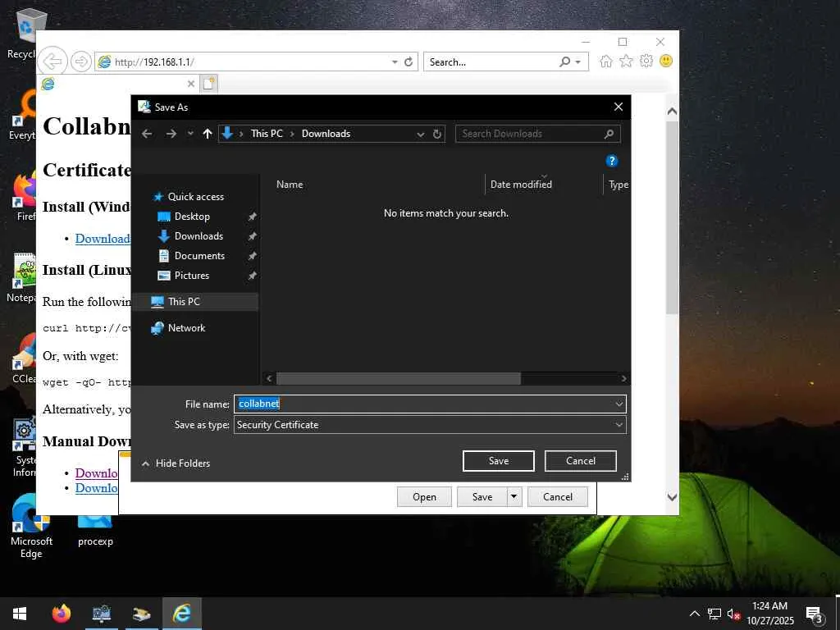Image resolution: width=840 pixels, height=630 pixels.
Task: Go up one folder level
Action: coord(208,134)
